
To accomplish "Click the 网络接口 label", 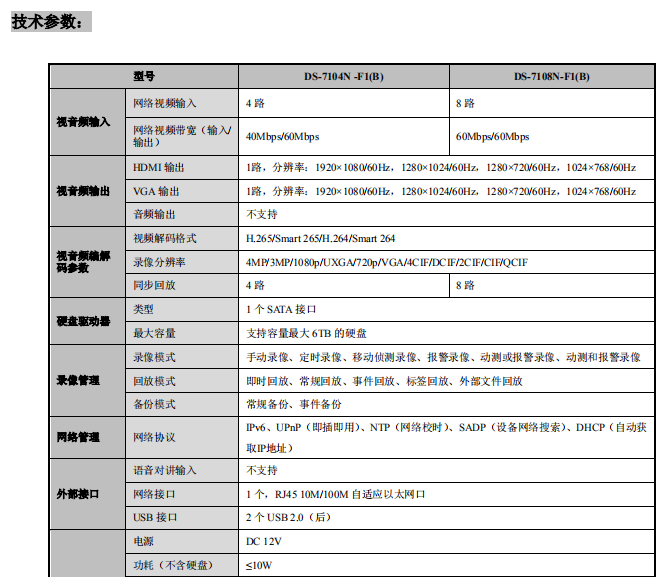I will (154, 494).
